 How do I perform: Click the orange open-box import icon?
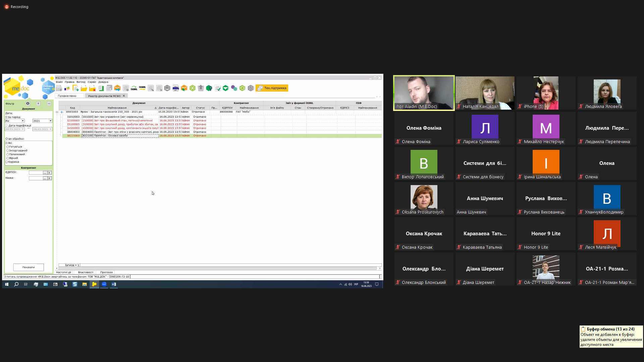(184, 88)
